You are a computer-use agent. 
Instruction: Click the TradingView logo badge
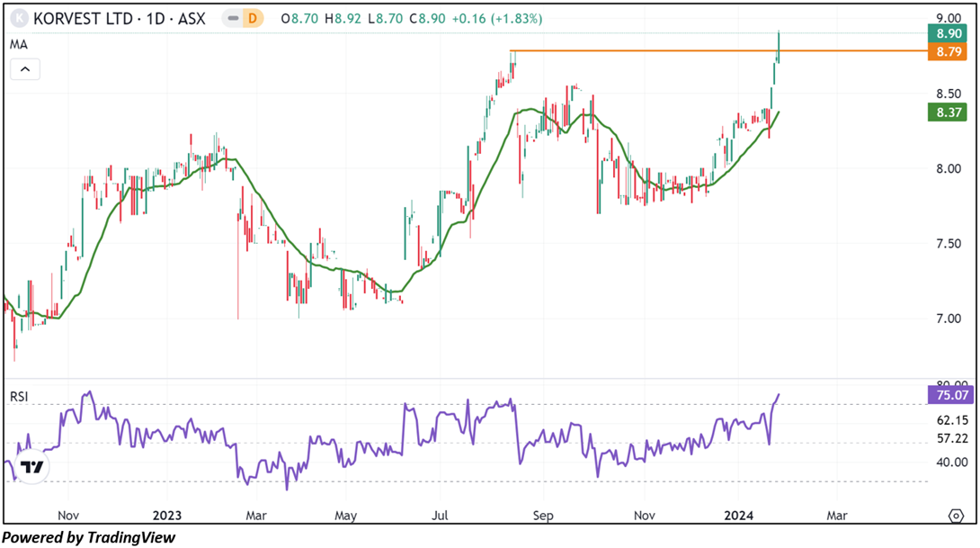tap(31, 467)
